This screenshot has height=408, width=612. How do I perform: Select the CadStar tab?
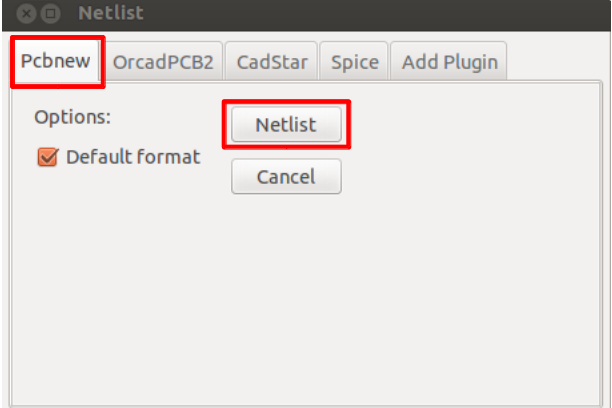pos(272,62)
